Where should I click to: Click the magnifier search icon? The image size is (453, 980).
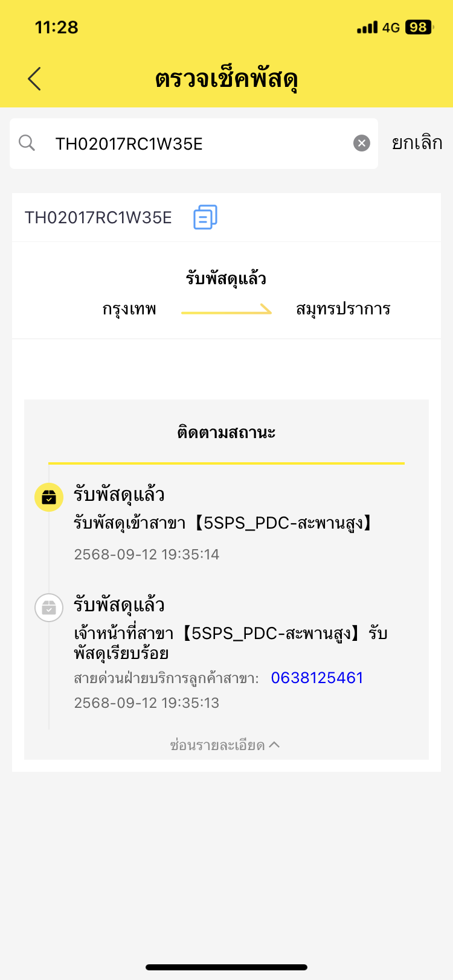coord(27,143)
